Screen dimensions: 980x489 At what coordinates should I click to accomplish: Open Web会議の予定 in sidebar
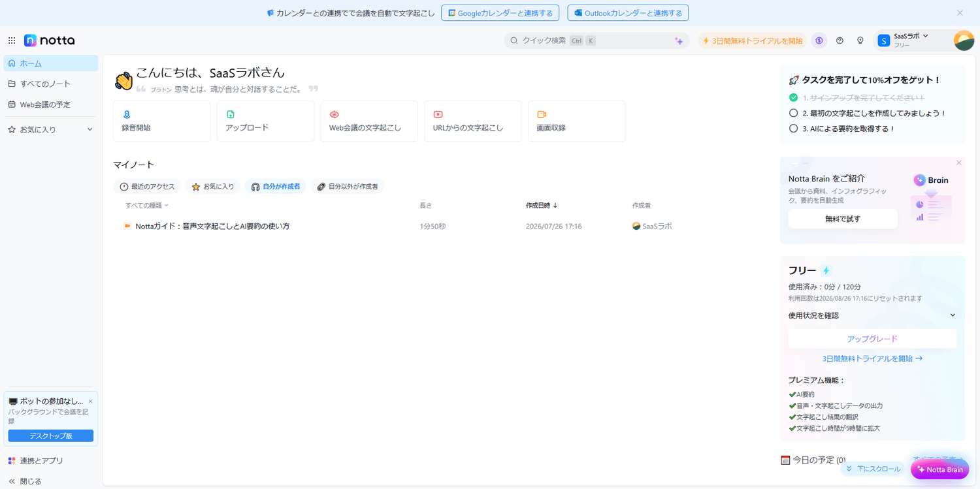(51, 104)
